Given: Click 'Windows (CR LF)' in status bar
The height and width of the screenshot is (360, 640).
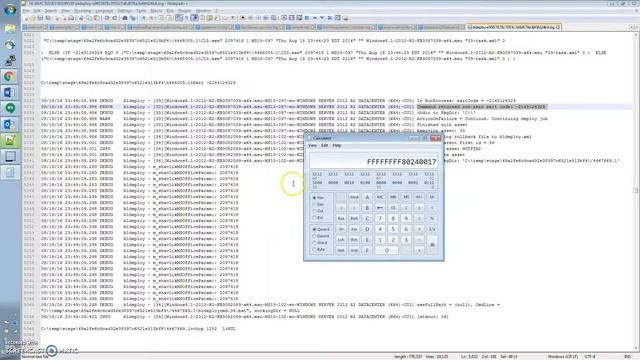Looking at the screenshot, I should pos(562,356).
